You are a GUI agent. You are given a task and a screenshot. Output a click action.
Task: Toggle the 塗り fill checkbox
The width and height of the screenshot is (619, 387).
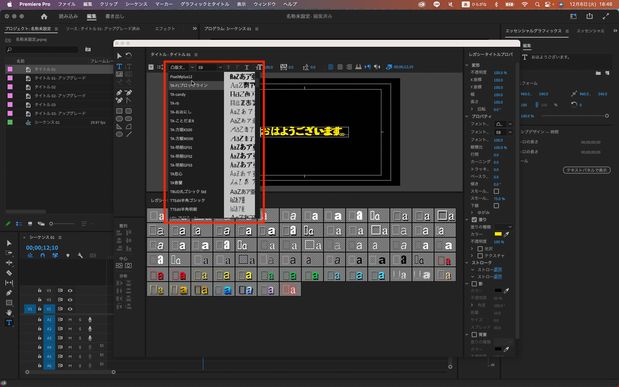coord(474,220)
